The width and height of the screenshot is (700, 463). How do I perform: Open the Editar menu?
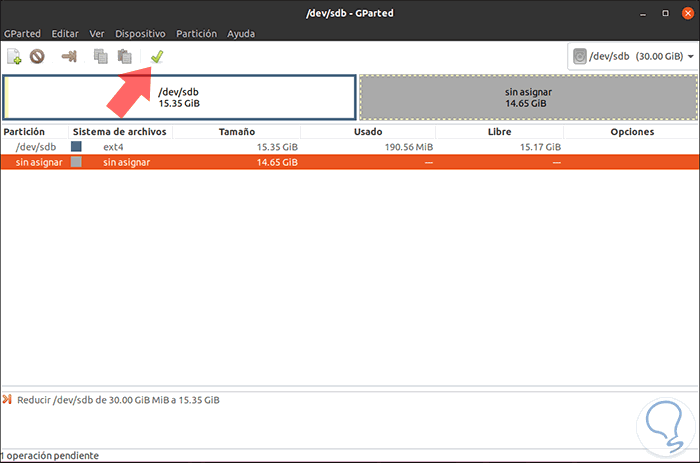(x=65, y=33)
